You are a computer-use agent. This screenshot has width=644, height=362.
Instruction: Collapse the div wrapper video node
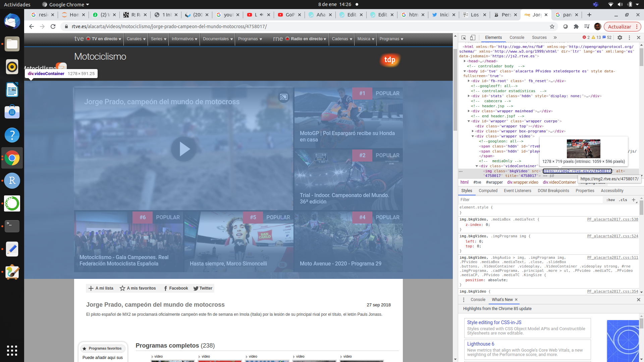(x=473, y=136)
